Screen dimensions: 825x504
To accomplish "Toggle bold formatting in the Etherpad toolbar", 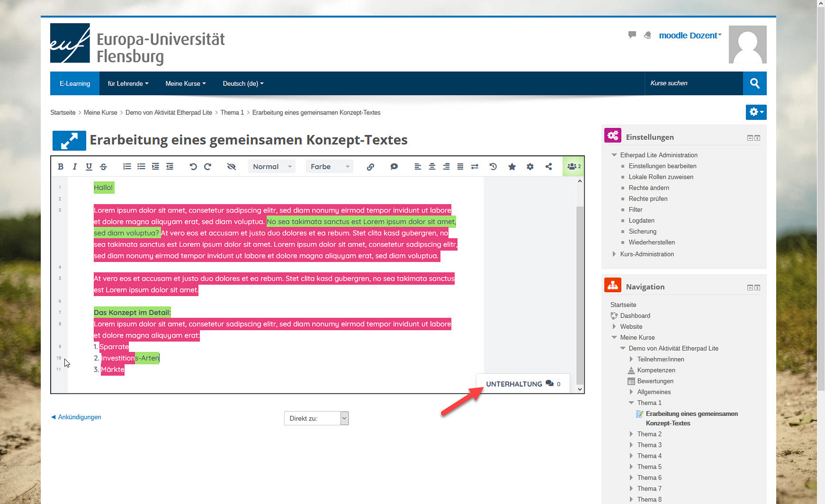I will click(x=60, y=166).
